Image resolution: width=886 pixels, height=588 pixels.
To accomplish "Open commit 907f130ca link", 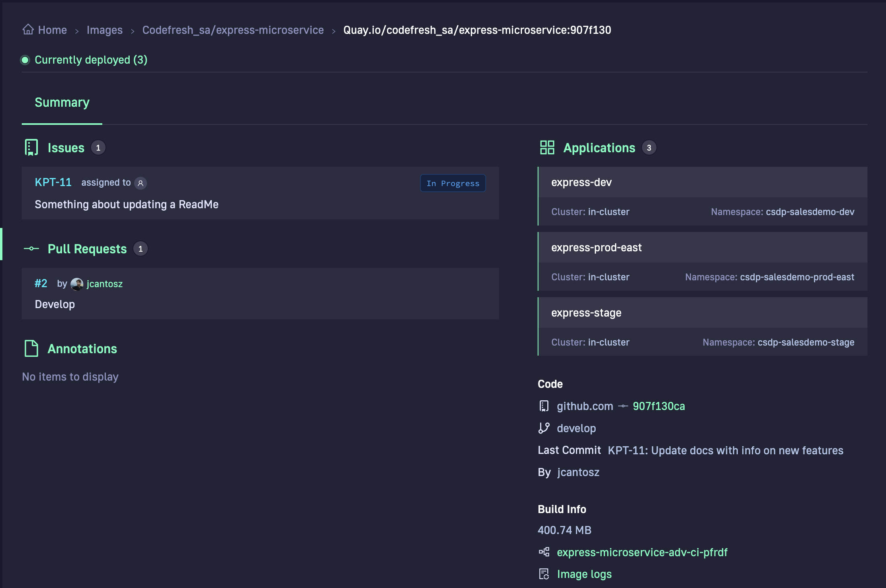I will 658,406.
